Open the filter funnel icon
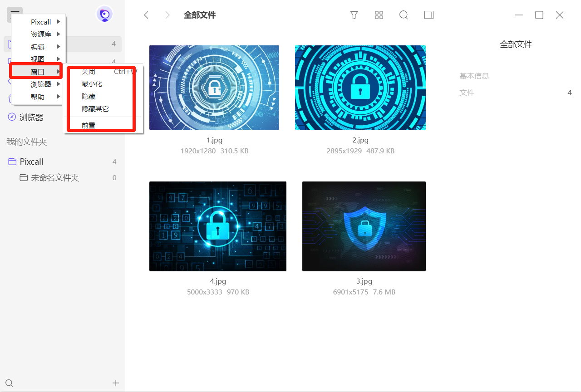This screenshot has height=392, width=581. click(354, 15)
